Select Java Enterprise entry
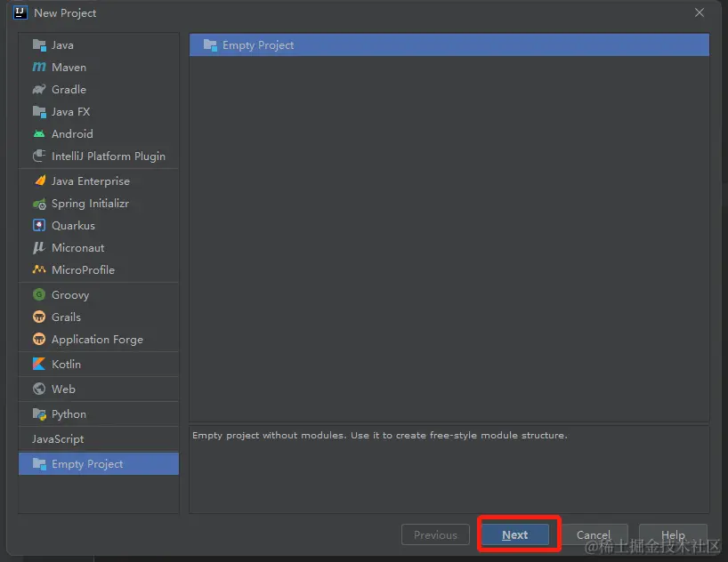The width and height of the screenshot is (728, 562). [x=99, y=181]
